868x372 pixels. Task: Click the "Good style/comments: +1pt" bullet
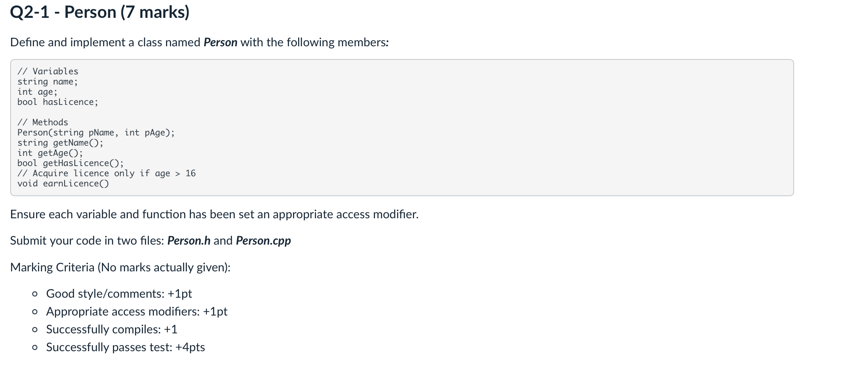pos(119,293)
